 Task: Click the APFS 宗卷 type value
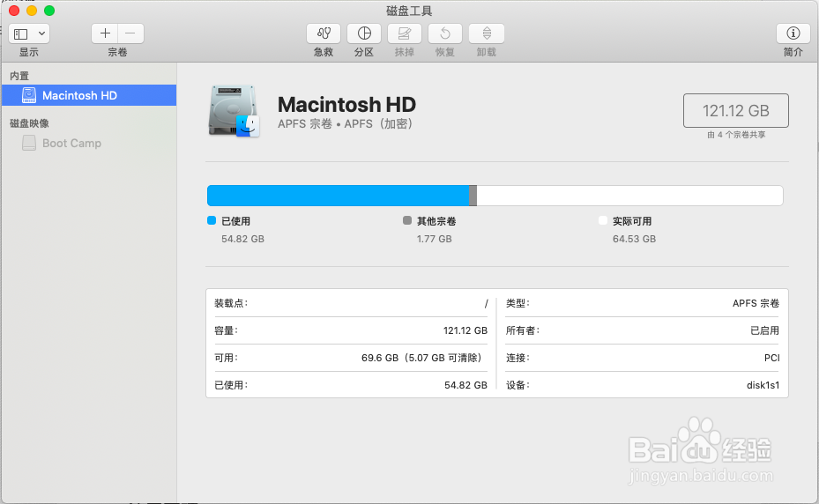coord(756,303)
